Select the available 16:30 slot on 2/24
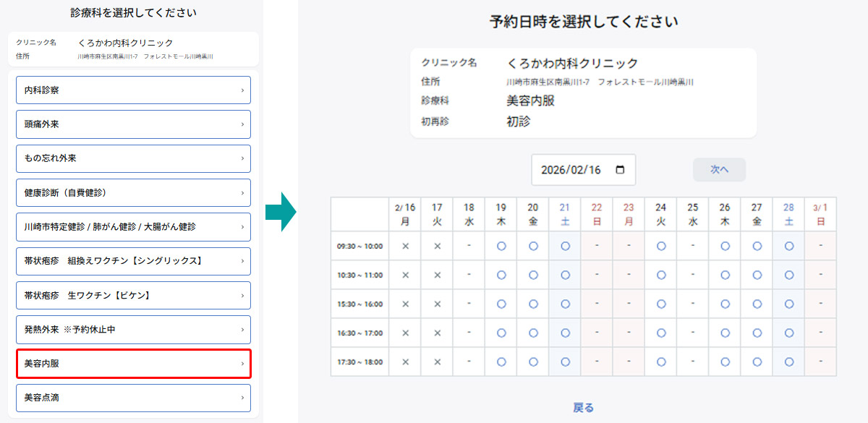Image resolution: width=868 pixels, height=423 pixels. tap(660, 333)
